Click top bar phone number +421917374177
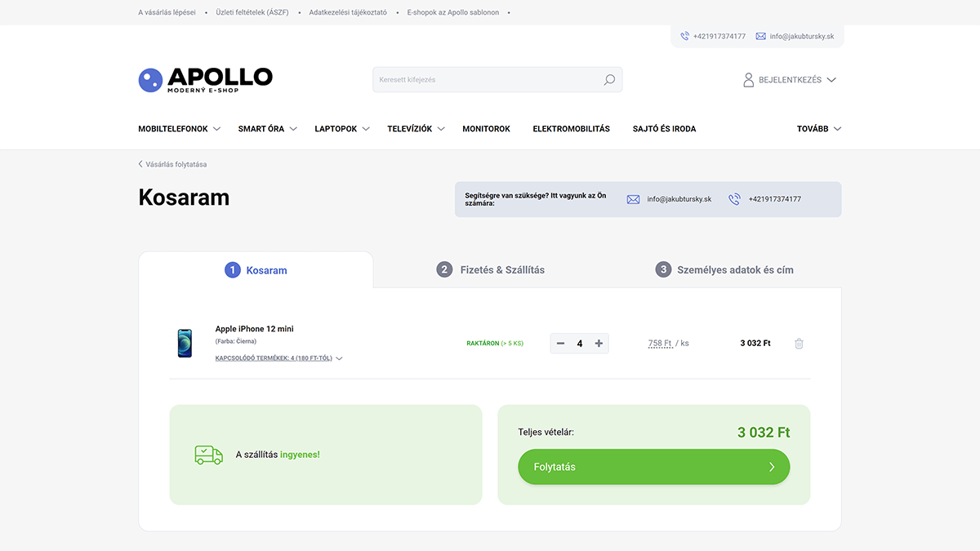Viewport: 980px width, 551px height. pyautogui.click(x=719, y=36)
